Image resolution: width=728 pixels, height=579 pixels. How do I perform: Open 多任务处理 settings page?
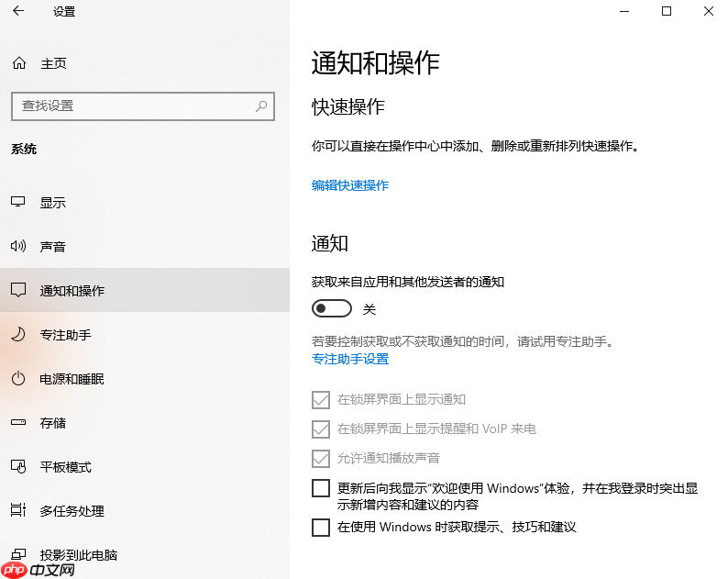coord(145,511)
